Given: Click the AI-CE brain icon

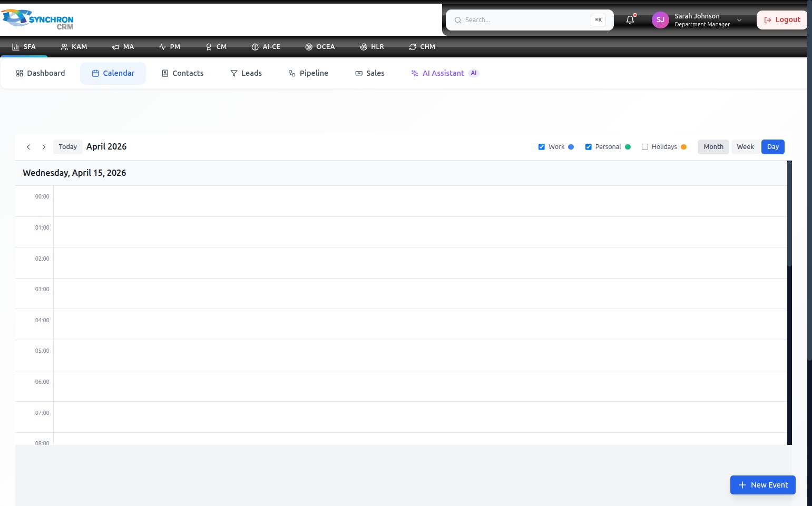Looking at the screenshot, I should (255, 47).
